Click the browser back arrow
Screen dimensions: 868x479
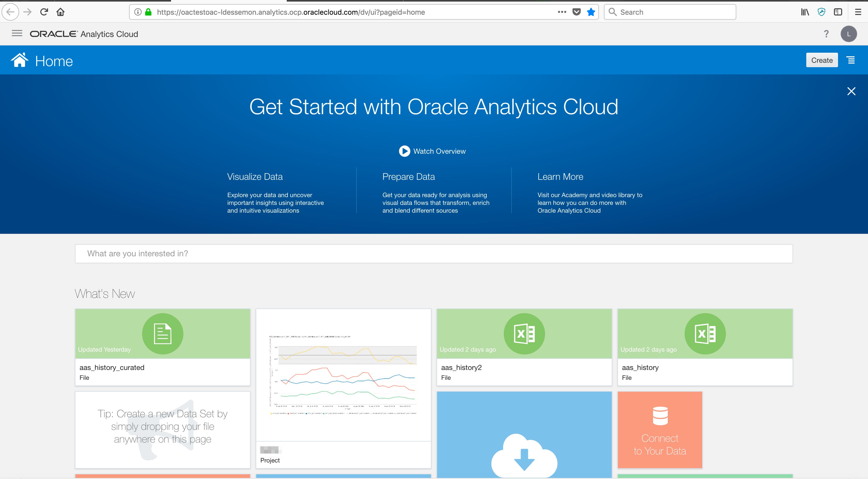coord(10,12)
